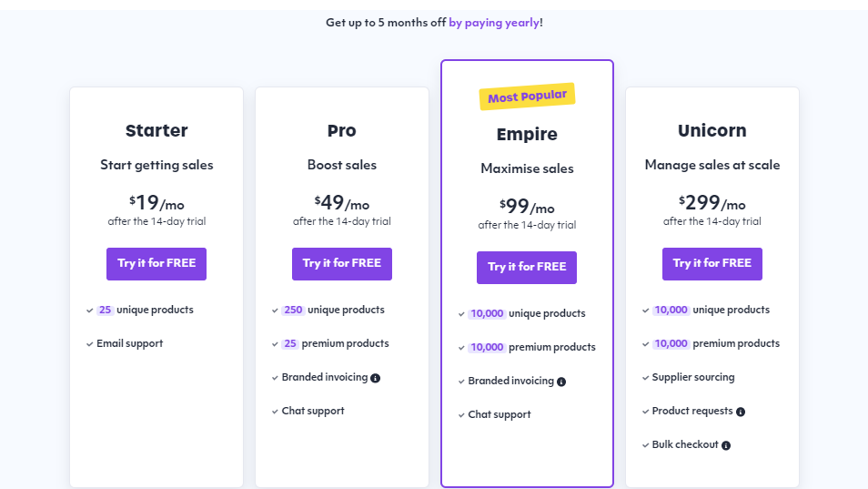Image resolution: width=868 pixels, height=489 pixels.
Task: Click info icon next to Bulk checkout
Action: click(726, 445)
